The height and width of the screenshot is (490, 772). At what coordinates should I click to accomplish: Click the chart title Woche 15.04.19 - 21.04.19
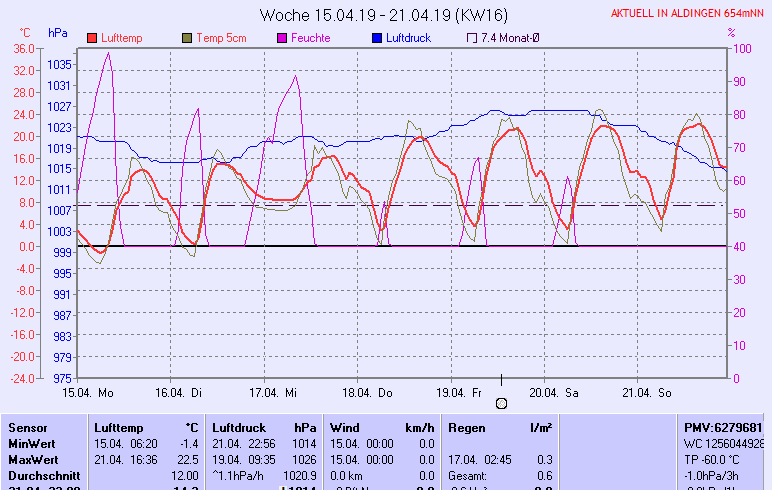click(x=383, y=15)
